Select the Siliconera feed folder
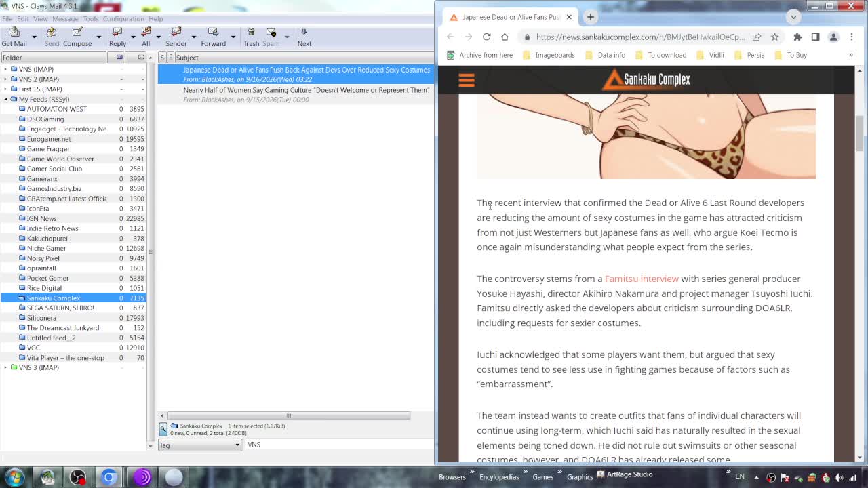The image size is (868, 488). (41, 318)
